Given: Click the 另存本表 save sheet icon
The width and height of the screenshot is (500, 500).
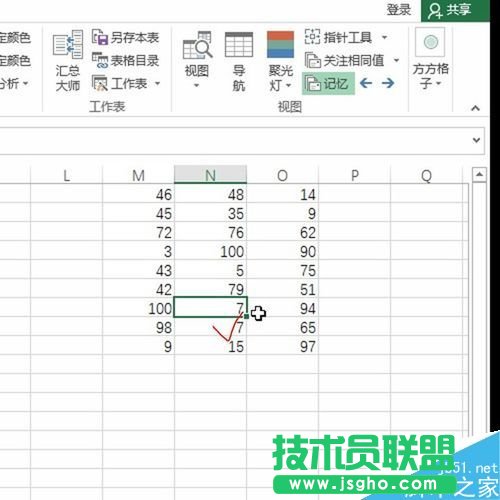Looking at the screenshot, I should 100,37.
